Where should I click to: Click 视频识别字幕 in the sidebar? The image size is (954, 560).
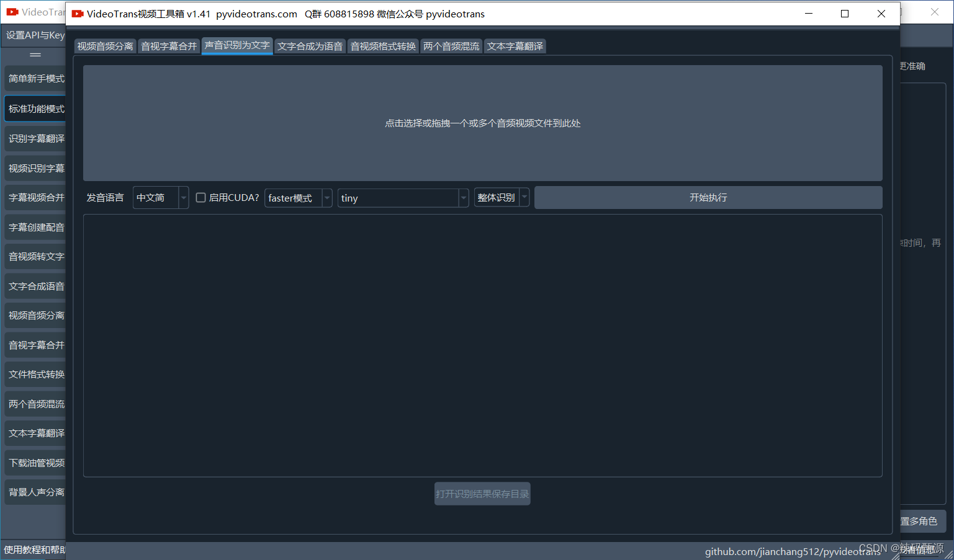[x=35, y=169]
